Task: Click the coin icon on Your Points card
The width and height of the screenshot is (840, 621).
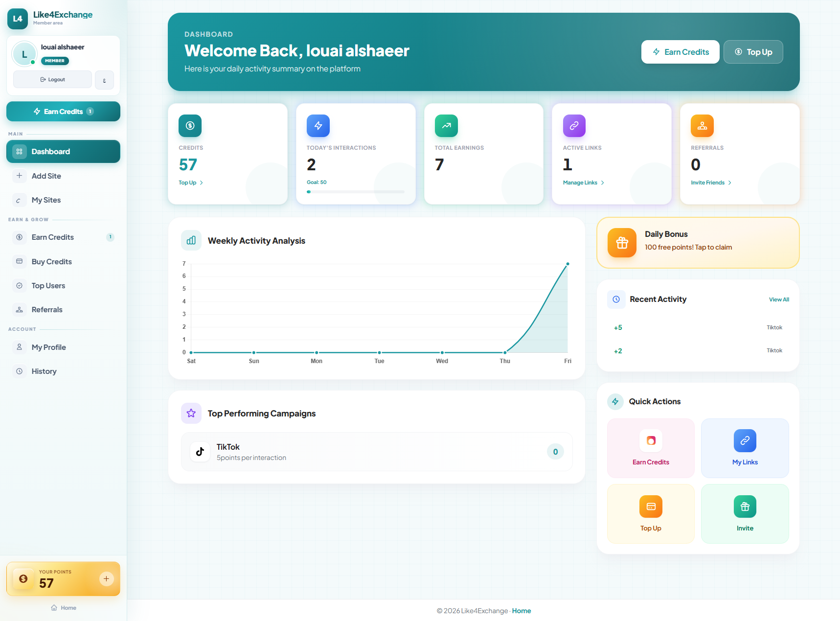Action: tap(23, 579)
